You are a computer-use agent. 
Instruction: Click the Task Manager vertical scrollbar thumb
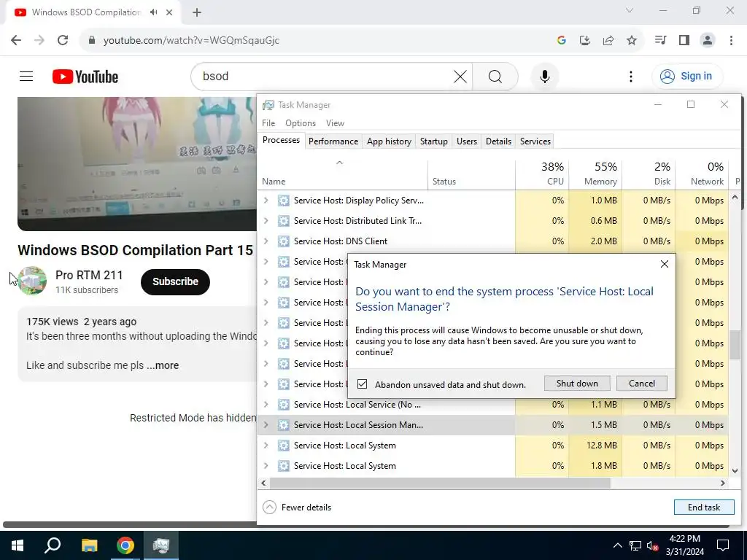tap(735, 345)
